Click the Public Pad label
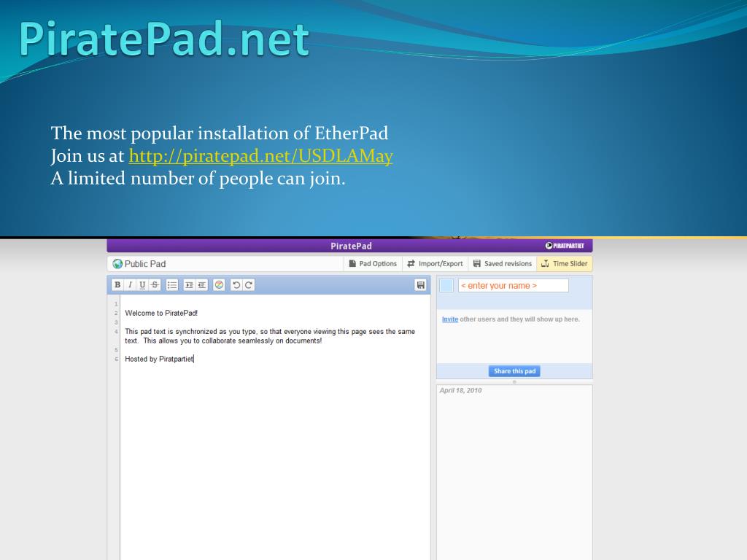Image resolution: width=747 pixels, height=560 pixels. click(x=145, y=263)
